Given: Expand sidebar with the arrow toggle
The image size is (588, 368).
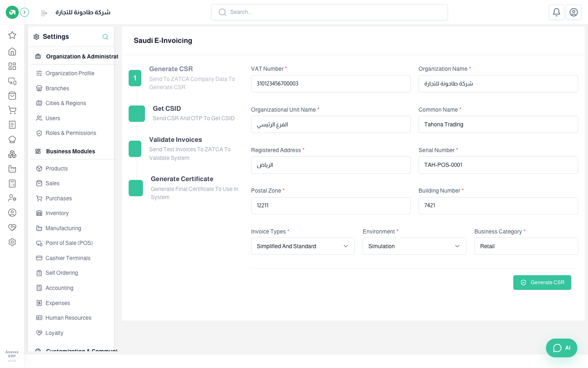Looking at the screenshot, I should pos(24,12).
